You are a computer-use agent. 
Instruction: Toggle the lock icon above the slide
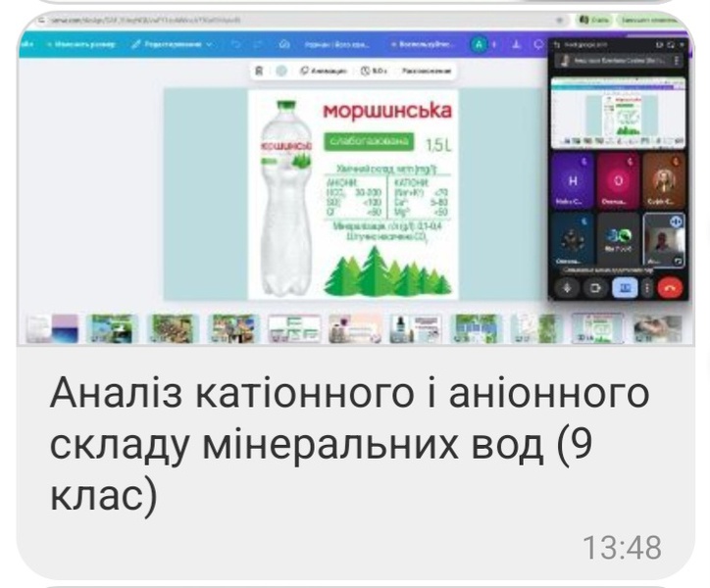pos(259,72)
